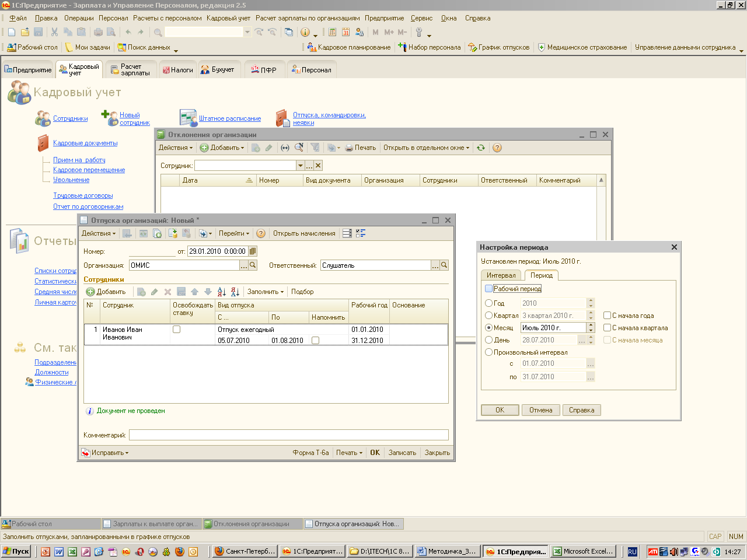Click calendar picker icon next to document date

253,251
